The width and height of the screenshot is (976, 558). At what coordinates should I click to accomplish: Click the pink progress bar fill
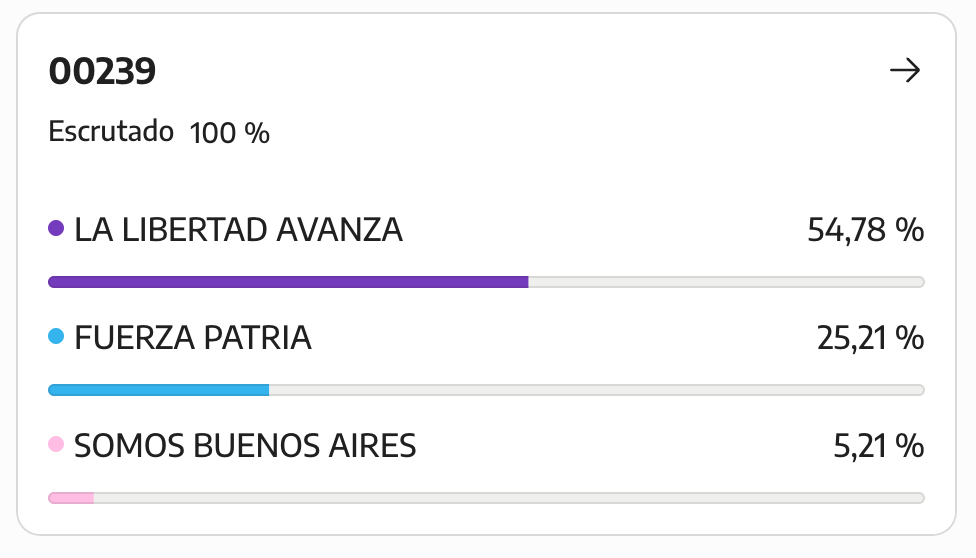point(71,498)
